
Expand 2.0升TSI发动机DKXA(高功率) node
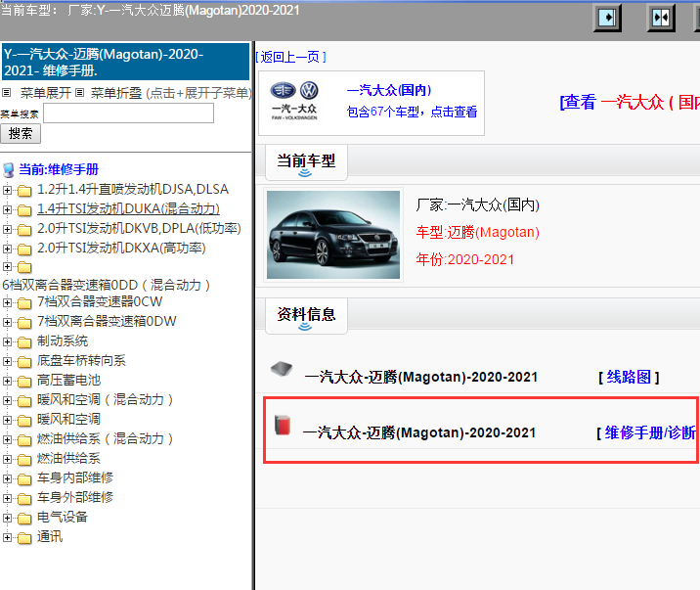click(7, 249)
